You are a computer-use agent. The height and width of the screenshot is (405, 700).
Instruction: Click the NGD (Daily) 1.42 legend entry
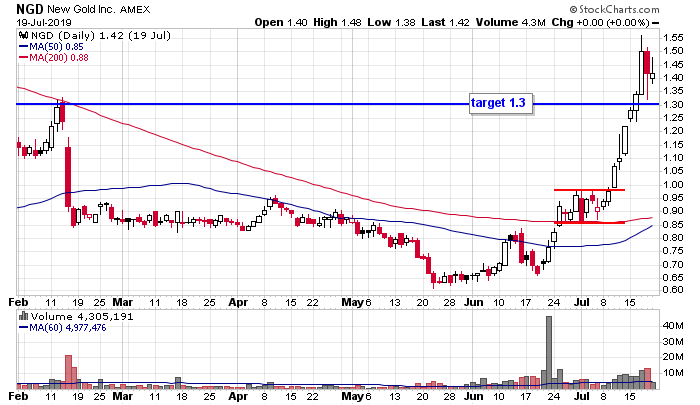pos(100,35)
